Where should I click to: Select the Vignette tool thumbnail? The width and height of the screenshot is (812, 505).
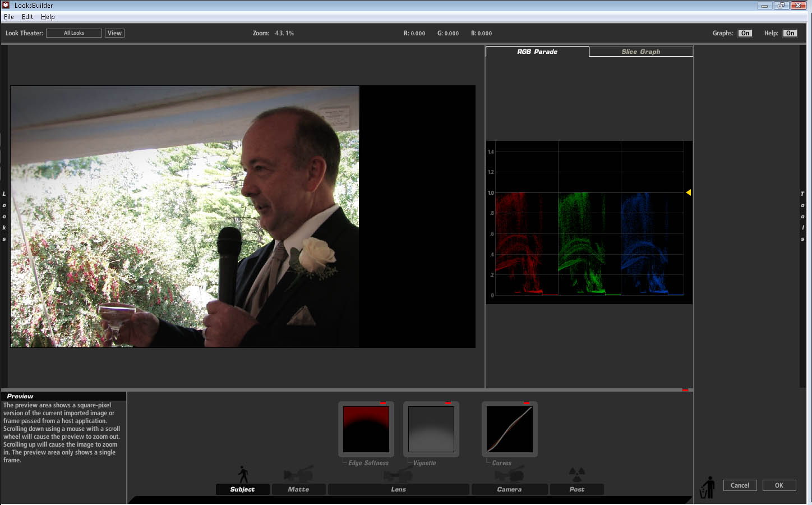click(x=431, y=429)
